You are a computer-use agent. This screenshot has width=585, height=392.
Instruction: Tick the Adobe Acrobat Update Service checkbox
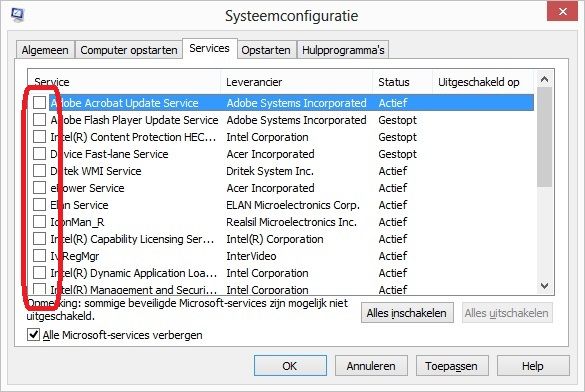click(x=39, y=103)
